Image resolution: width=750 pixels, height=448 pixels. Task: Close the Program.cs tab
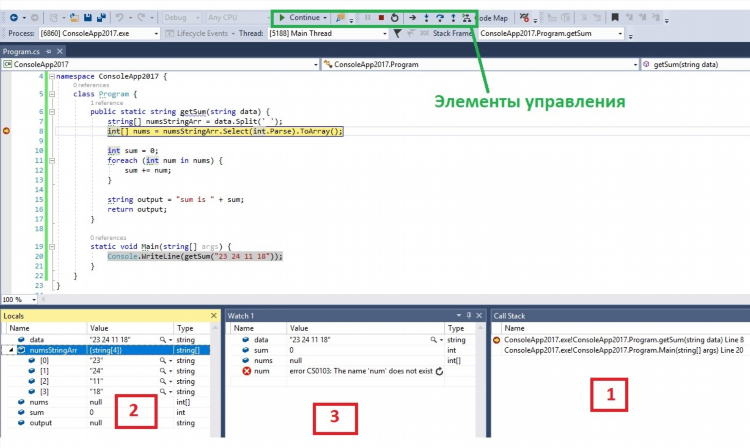[60, 51]
